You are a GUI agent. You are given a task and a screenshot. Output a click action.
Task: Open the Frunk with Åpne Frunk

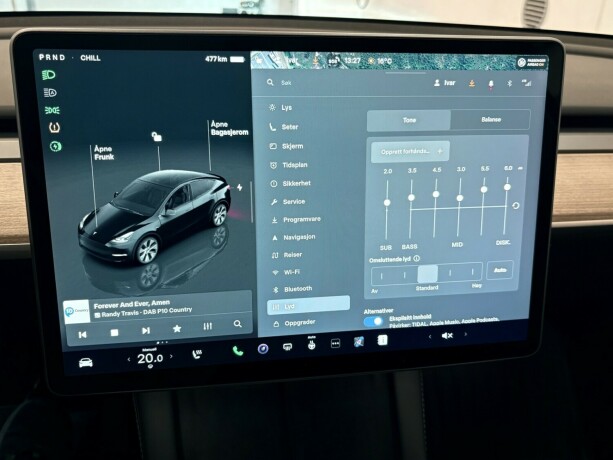tap(104, 153)
